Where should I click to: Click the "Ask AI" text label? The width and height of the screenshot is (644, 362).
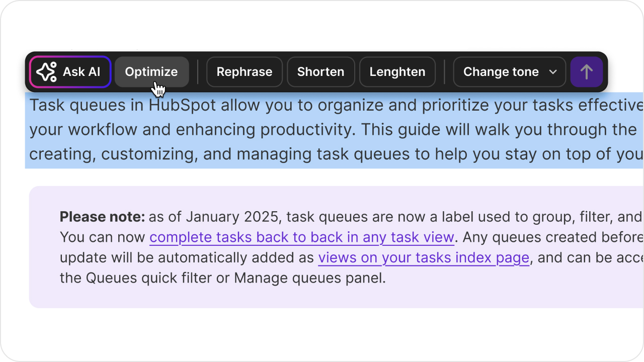[x=82, y=72]
